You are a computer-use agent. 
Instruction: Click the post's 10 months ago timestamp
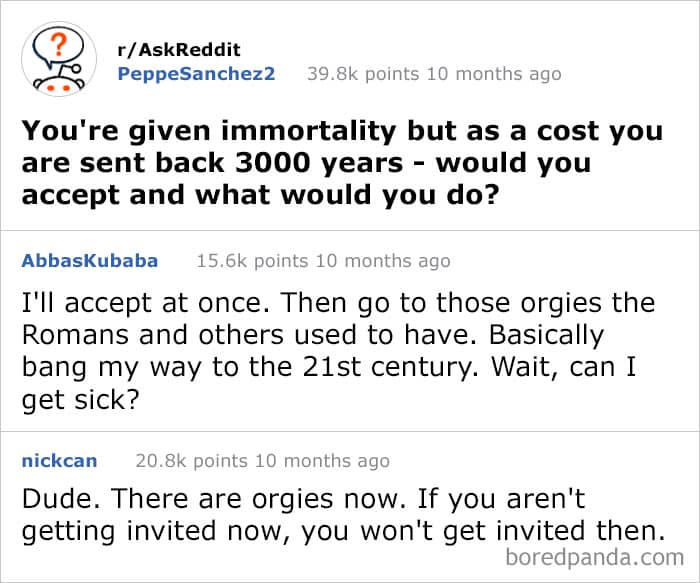[x=492, y=74]
